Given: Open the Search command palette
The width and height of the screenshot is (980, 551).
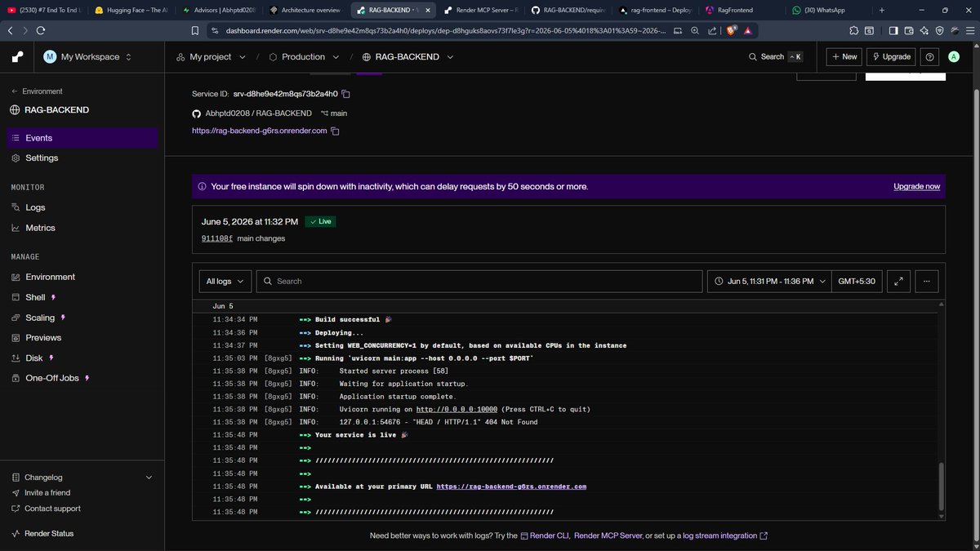Looking at the screenshot, I should pyautogui.click(x=775, y=57).
